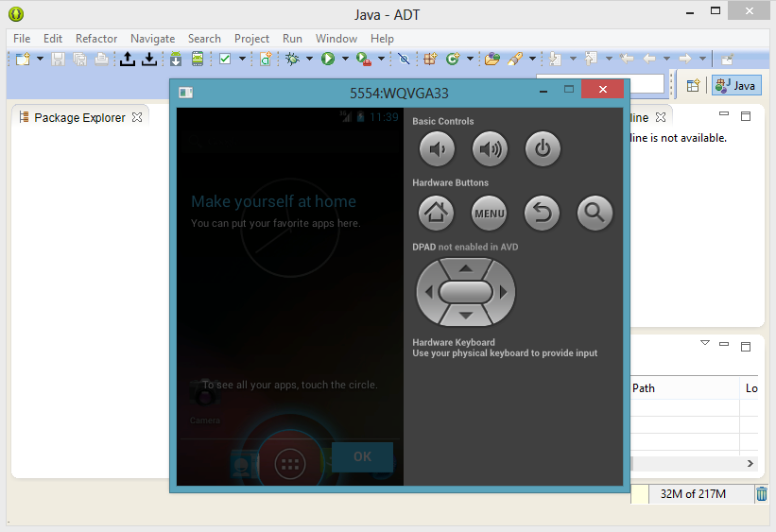The height and width of the screenshot is (532, 776).
Task: Open the view menu triangle in the lower-right panel
Action: point(705,343)
